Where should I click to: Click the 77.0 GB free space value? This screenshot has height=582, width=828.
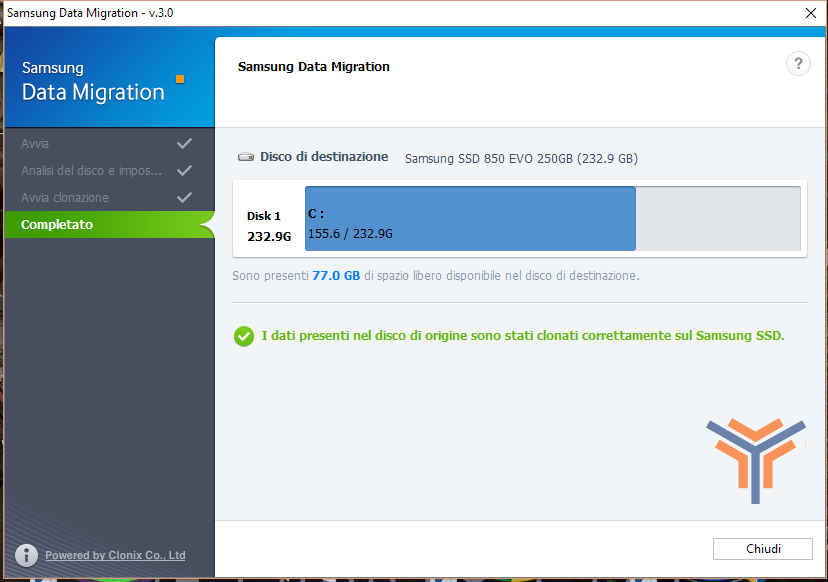point(336,276)
